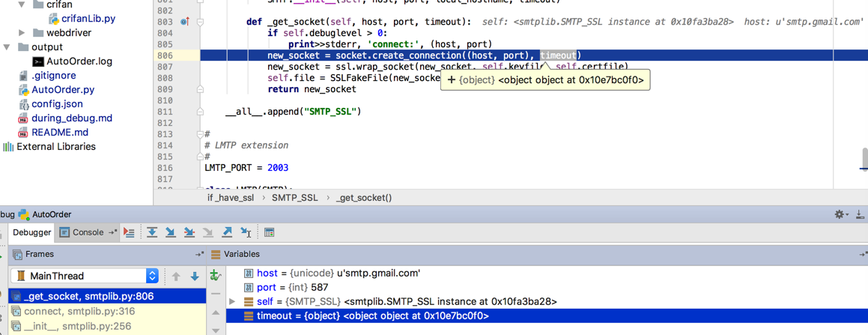Click fold end marker at line 809
This screenshot has width=868, height=335.
[201, 88]
